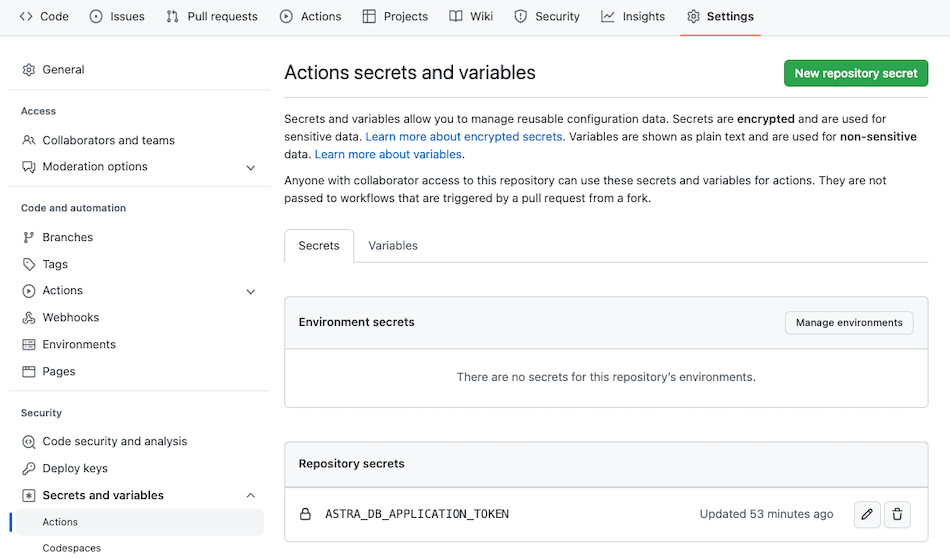View the Insights tab

click(633, 16)
